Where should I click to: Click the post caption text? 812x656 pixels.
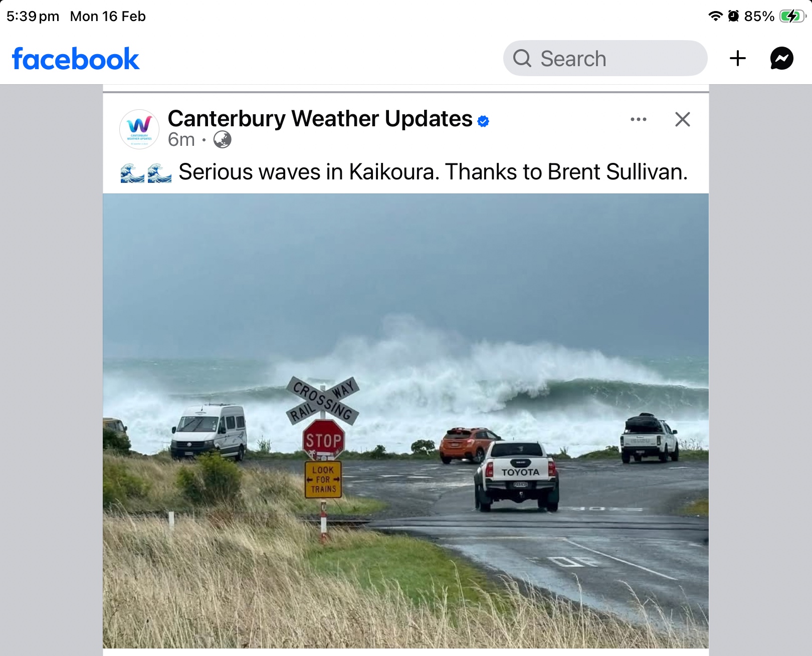[433, 172]
